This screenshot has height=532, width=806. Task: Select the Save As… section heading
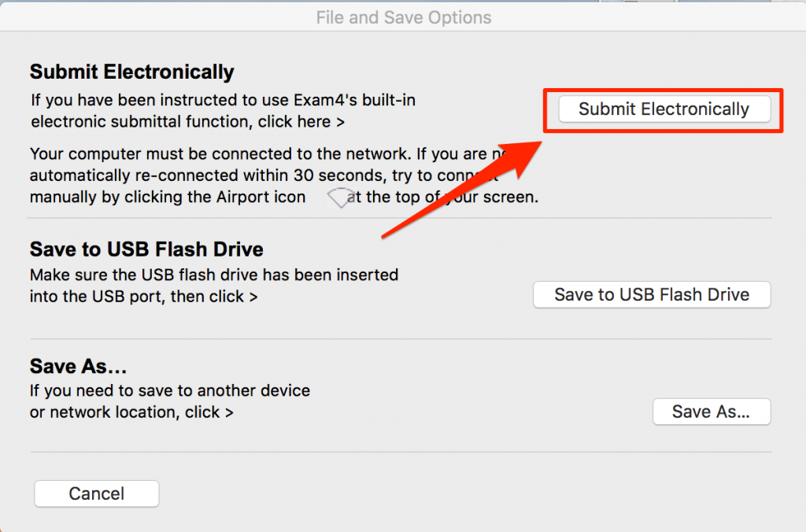coord(78,366)
